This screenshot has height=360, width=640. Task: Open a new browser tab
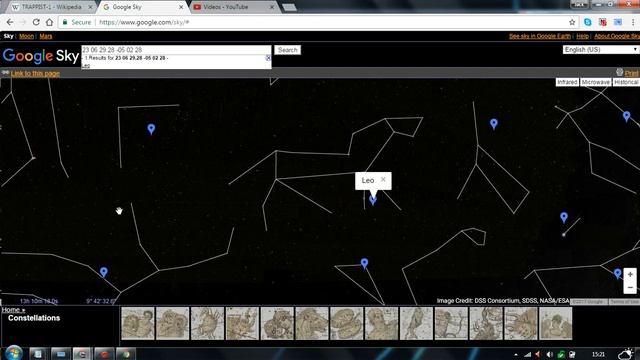click(x=289, y=7)
